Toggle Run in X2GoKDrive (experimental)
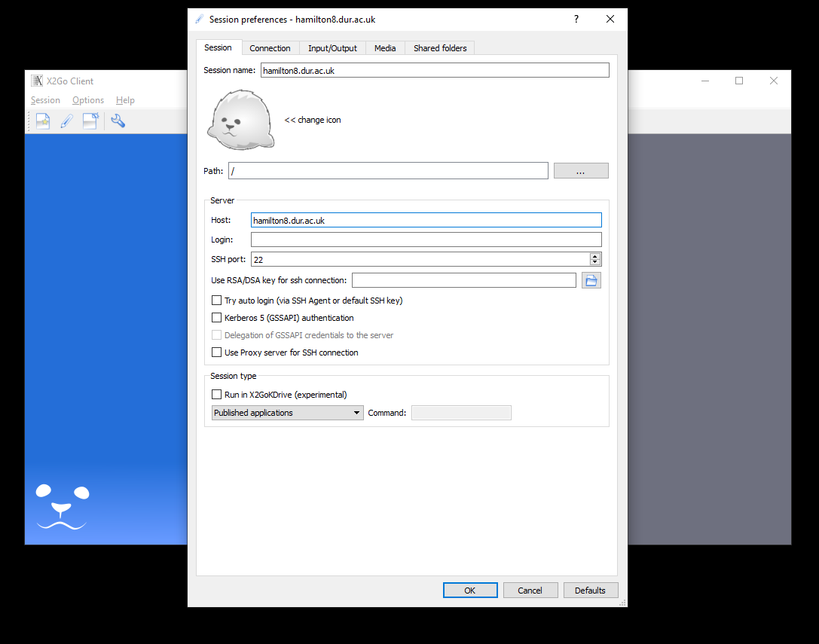Screen dimensions: 819x644 (x=216, y=395)
